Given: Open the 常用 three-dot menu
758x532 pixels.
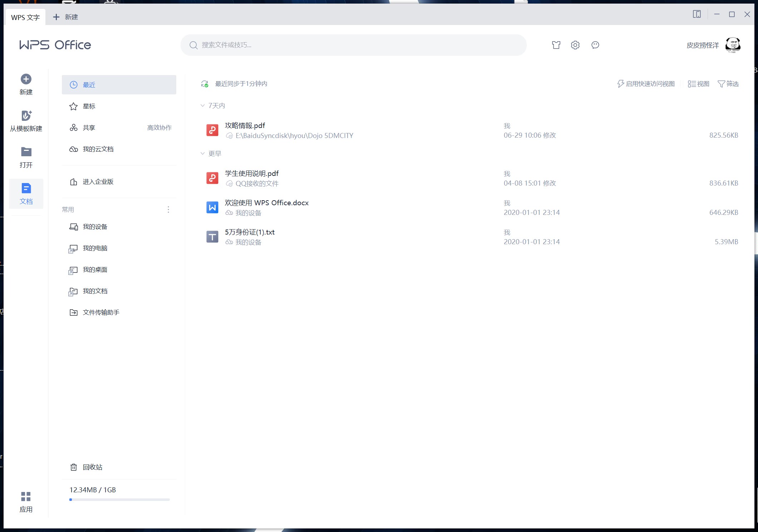Looking at the screenshot, I should pos(168,210).
